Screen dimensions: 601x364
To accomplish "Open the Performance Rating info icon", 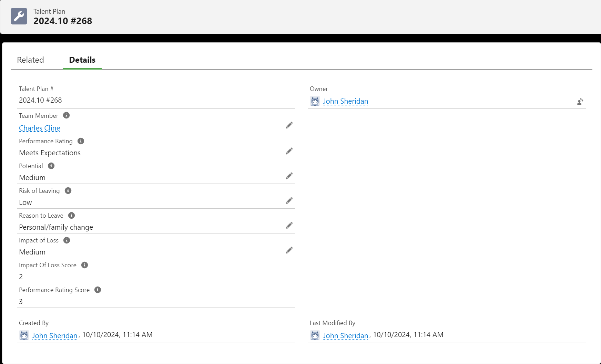I will pyautogui.click(x=81, y=141).
